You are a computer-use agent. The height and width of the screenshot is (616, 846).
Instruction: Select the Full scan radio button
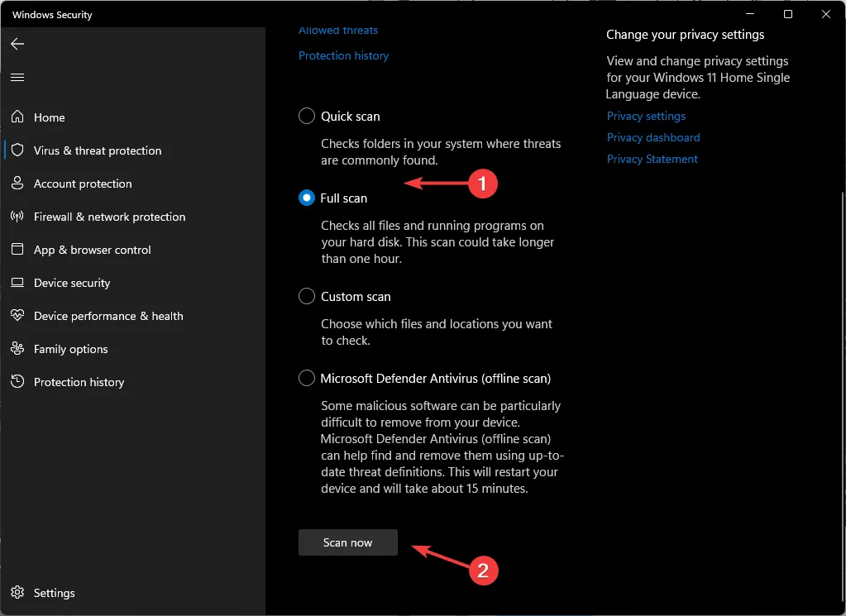click(307, 198)
